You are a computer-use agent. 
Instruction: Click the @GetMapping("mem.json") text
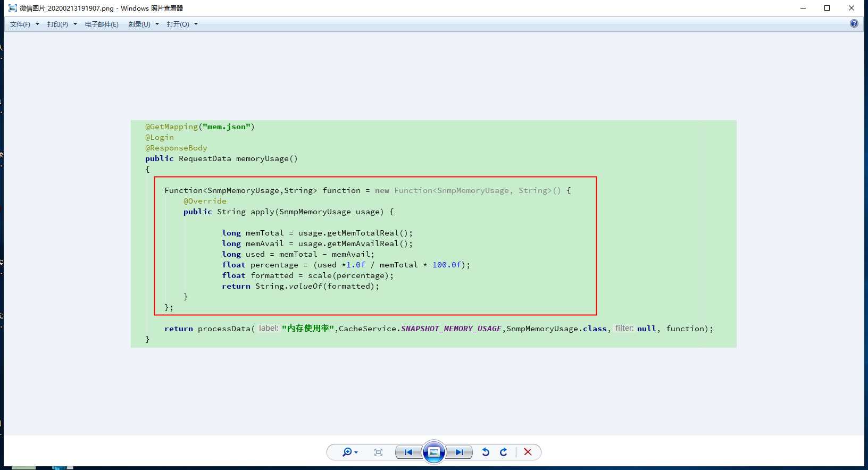(200, 127)
